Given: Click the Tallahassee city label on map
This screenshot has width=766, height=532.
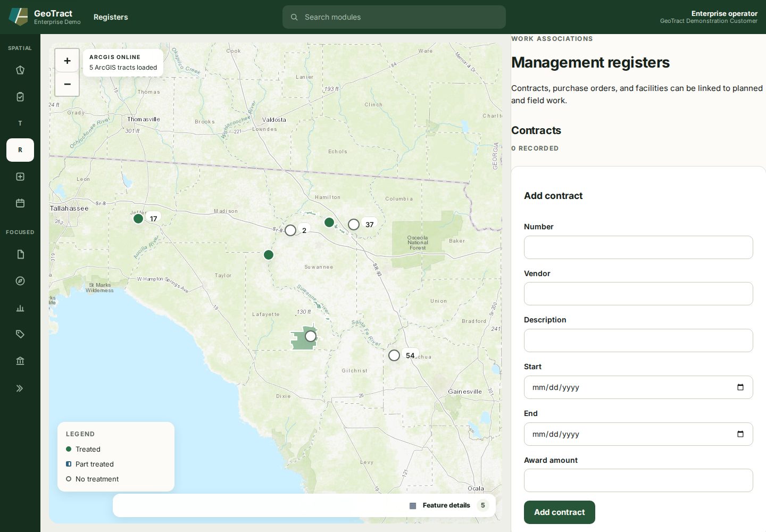Looking at the screenshot, I should [x=69, y=208].
